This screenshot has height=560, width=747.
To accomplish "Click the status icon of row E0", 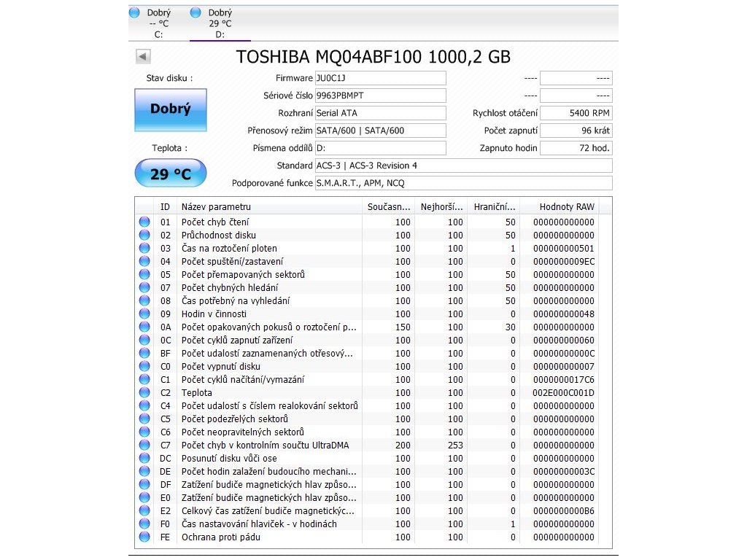I will click(144, 497).
